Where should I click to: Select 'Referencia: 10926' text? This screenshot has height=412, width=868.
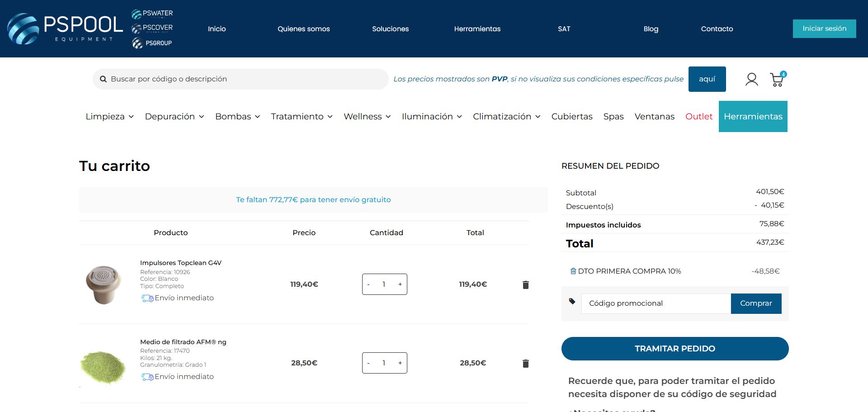165,272
